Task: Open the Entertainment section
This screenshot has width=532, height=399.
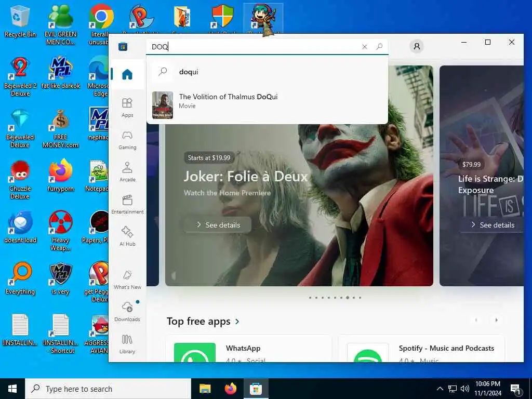Action: (x=128, y=205)
